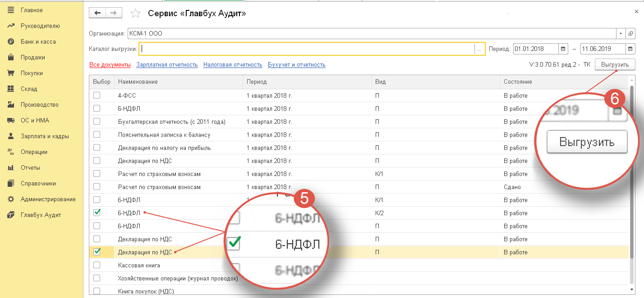This screenshot has height=298, width=644.
Task: Tick the Кассовая книга checkbox
Action: 97,265
